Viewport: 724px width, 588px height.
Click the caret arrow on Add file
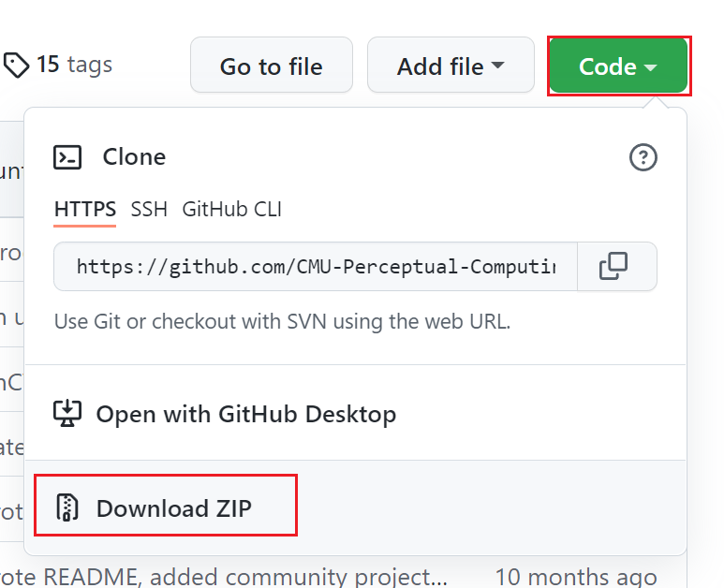click(x=498, y=66)
